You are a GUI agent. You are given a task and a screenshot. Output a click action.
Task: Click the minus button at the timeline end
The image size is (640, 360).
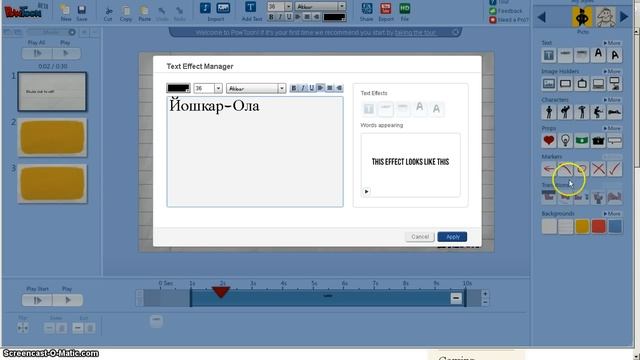pyautogui.click(x=456, y=298)
